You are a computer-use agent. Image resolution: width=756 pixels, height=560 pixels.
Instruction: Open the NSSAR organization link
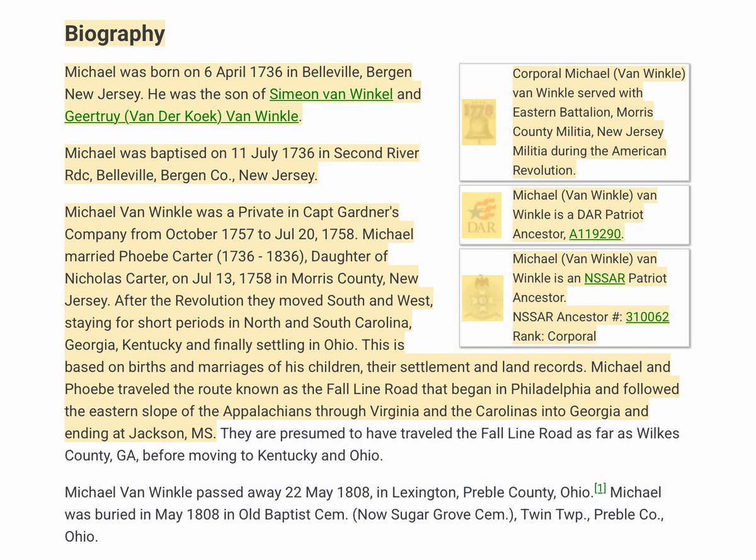pos(604,278)
